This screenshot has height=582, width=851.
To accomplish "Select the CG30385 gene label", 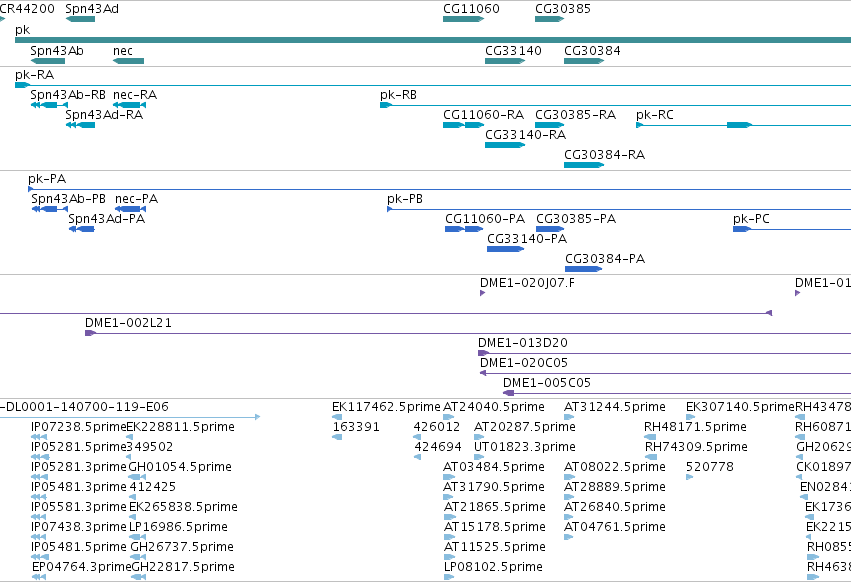I will [563, 9].
